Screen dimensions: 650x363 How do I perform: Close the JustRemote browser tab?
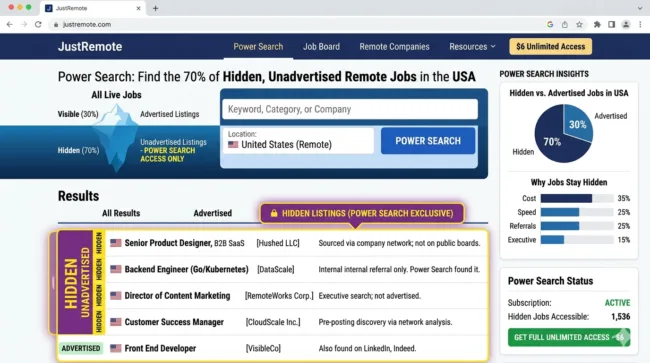click(x=138, y=8)
